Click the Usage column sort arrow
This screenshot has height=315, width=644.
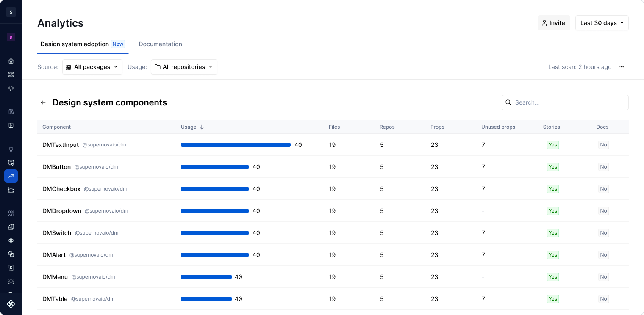(x=202, y=127)
